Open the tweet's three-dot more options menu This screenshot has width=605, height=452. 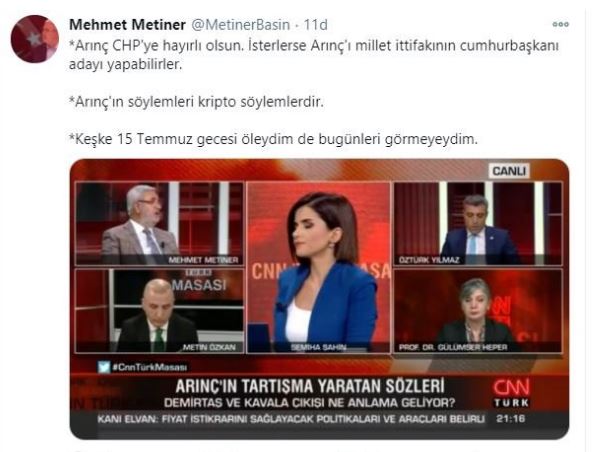point(560,24)
